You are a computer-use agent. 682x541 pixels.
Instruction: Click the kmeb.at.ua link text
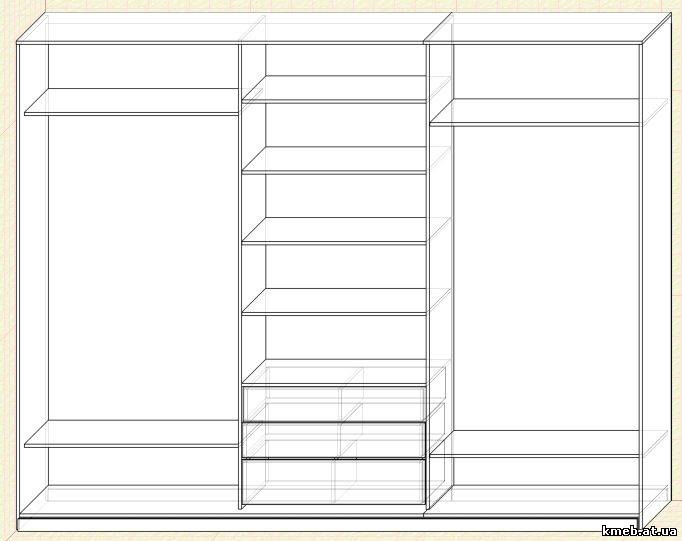[x=639, y=531]
